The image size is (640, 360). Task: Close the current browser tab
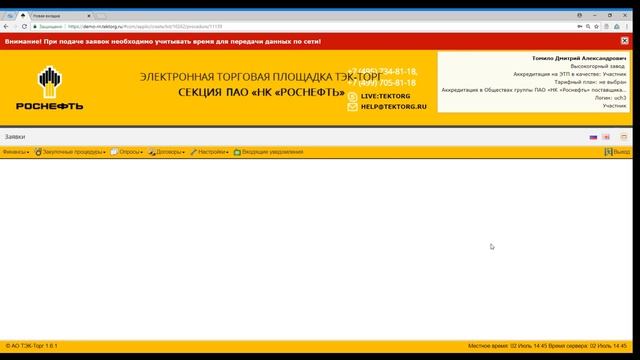coord(89,16)
